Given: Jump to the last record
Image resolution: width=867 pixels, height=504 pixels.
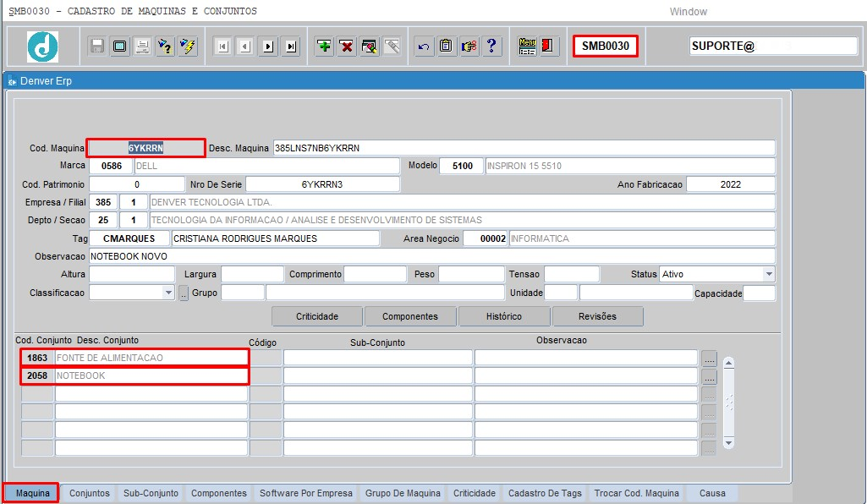Looking at the screenshot, I should (291, 47).
